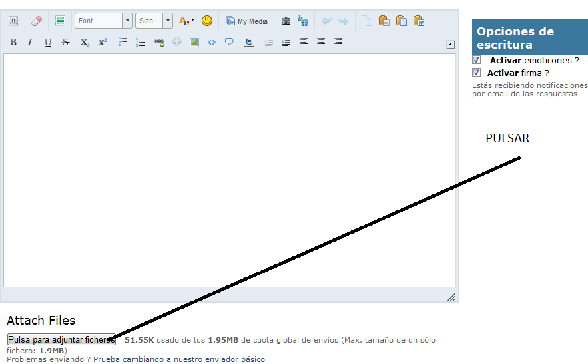Insert an image into the post
Image resolution: width=588 pixels, height=364 pixels.
point(194,43)
